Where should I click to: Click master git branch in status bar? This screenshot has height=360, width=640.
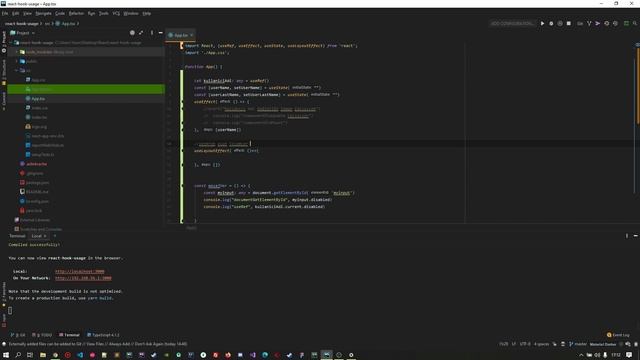[578, 344]
